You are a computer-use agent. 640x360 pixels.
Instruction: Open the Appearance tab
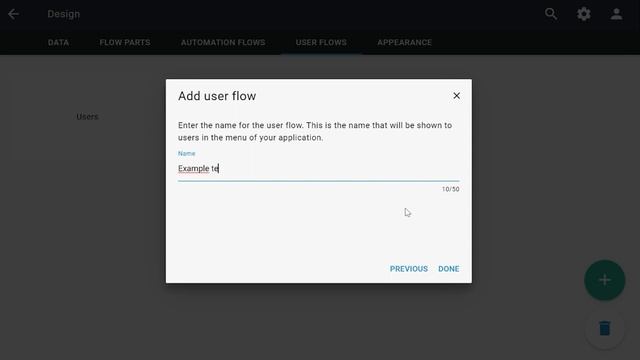tap(404, 42)
